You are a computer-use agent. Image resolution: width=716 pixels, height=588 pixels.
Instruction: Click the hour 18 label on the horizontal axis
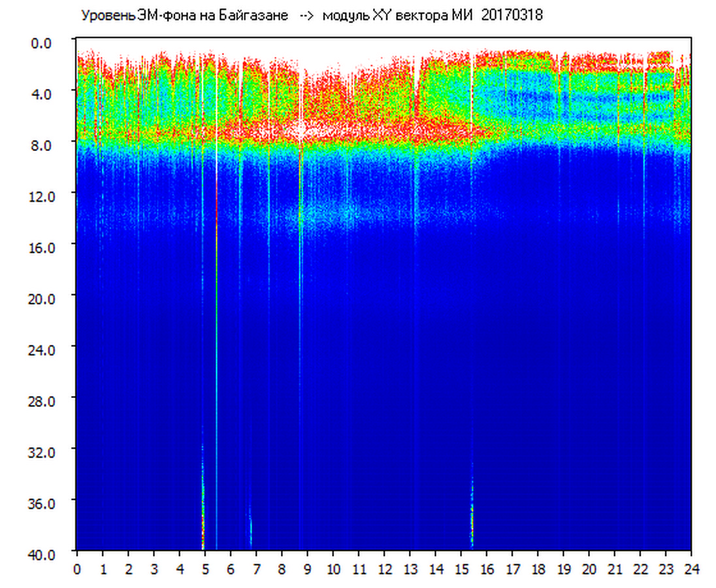point(538,568)
